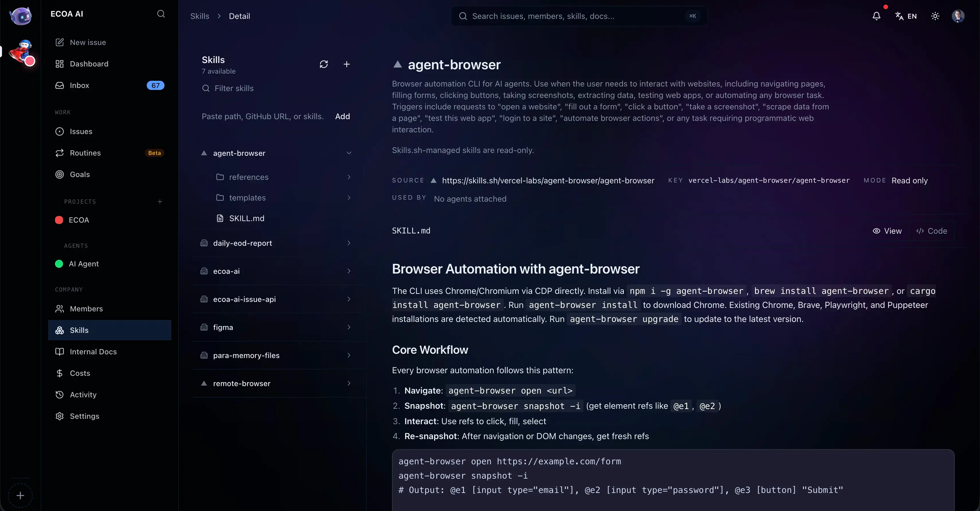Click the Skills sidebar icon
The image size is (980, 511).
pos(59,330)
